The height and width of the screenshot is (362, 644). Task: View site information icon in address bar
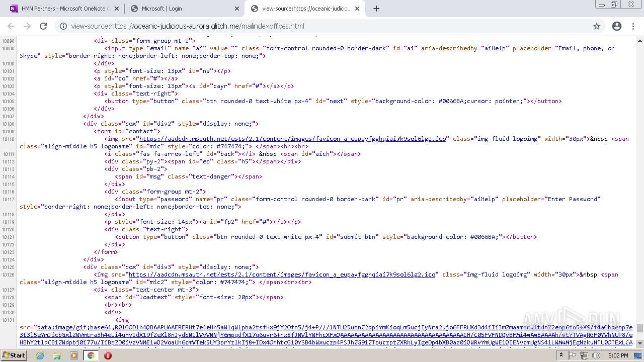[63, 26]
